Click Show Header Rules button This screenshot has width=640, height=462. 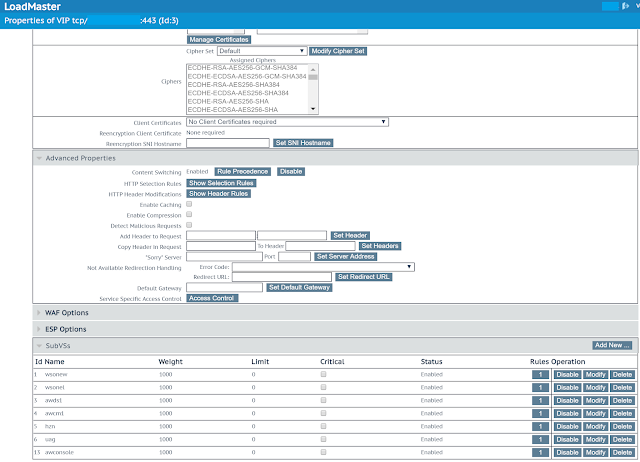pyautogui.click(x=218, y=193)
